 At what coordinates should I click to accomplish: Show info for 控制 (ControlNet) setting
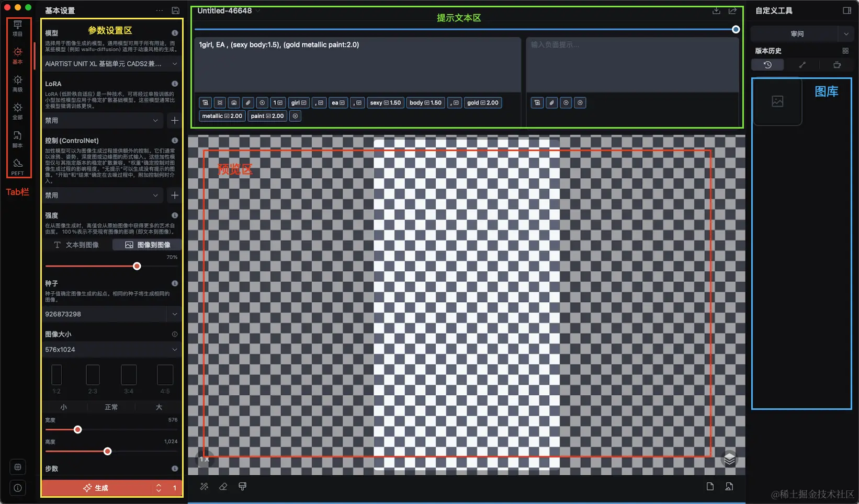175,141
